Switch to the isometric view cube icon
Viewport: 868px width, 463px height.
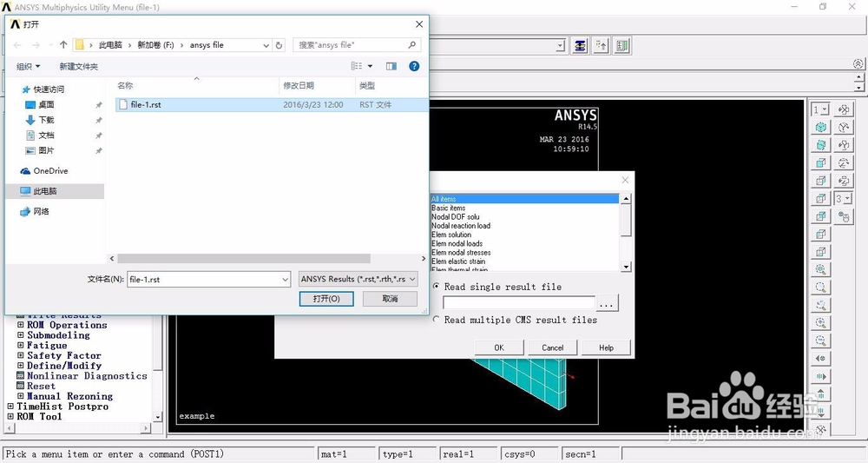pos(821,128)
